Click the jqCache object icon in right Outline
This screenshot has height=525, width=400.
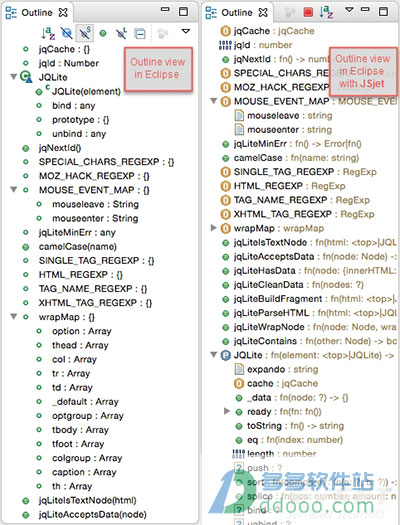pos(226,31)
